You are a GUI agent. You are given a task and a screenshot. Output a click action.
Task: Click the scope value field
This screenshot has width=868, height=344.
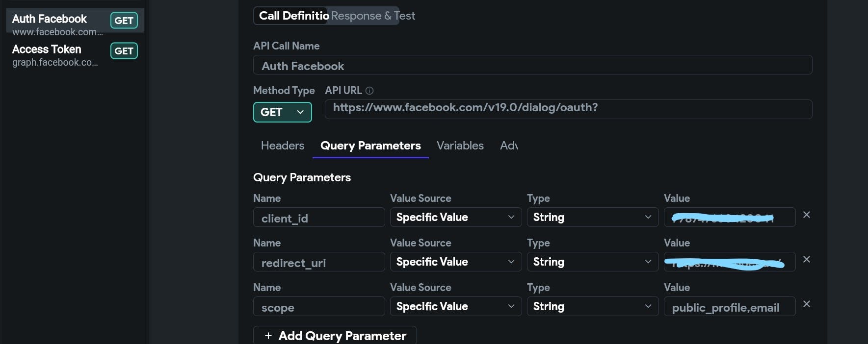pyautogui.click(x=729, y=307)
